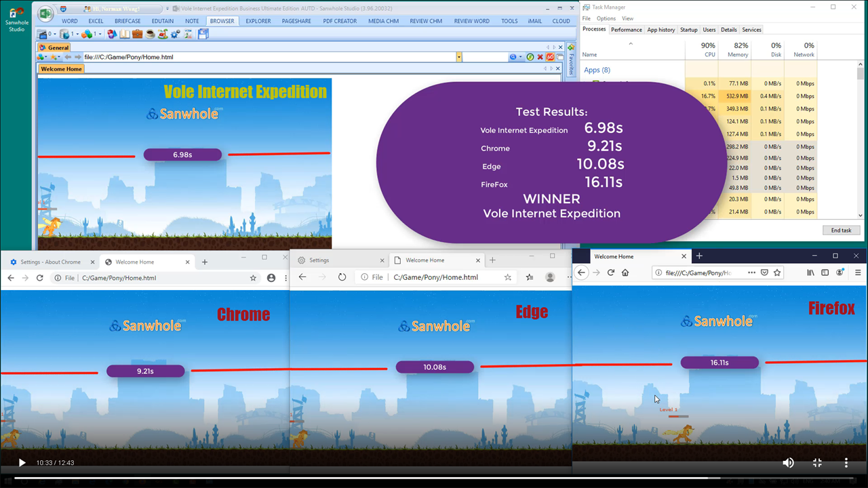The width and height of the screenshot is (868, 488).
Task: Open the video player more options menu
Action: click(846, 462)
